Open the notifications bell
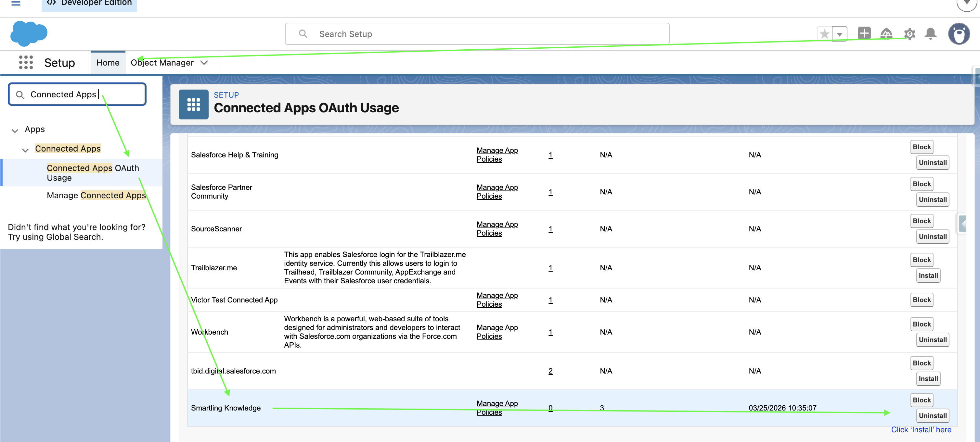 (x=930, y=34)
